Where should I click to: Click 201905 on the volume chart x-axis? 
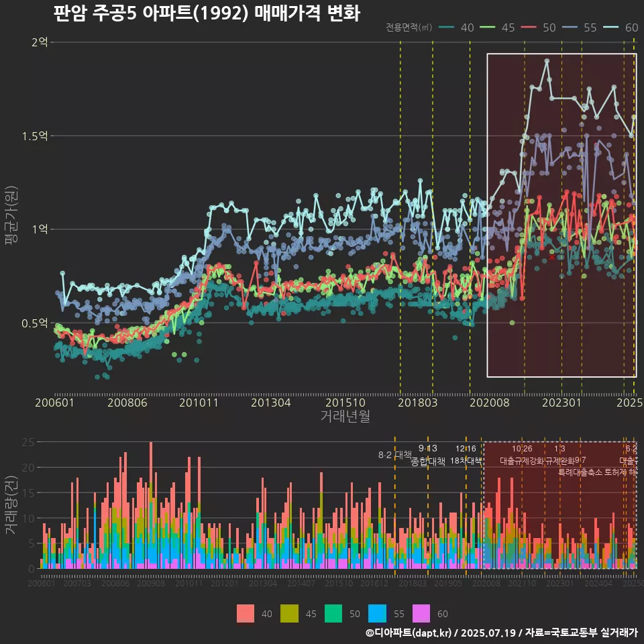[x=448, y=583]
